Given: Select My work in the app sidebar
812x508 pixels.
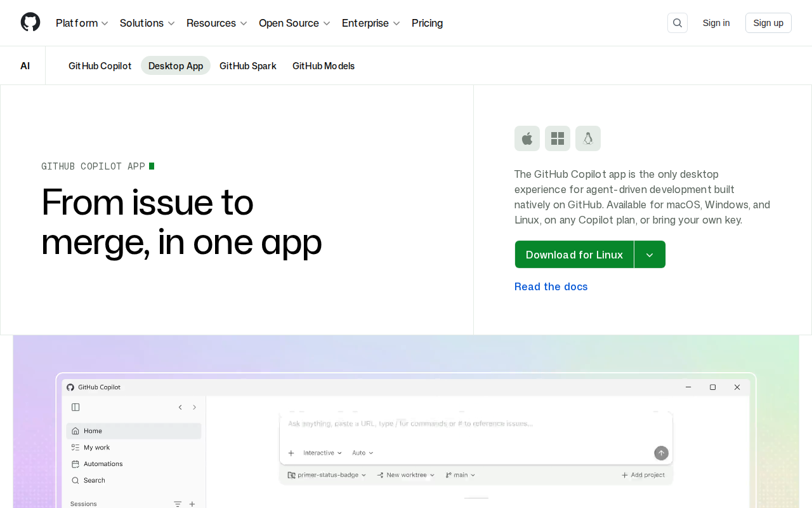Looking at the screenshot, I should (x=134, y=448).
